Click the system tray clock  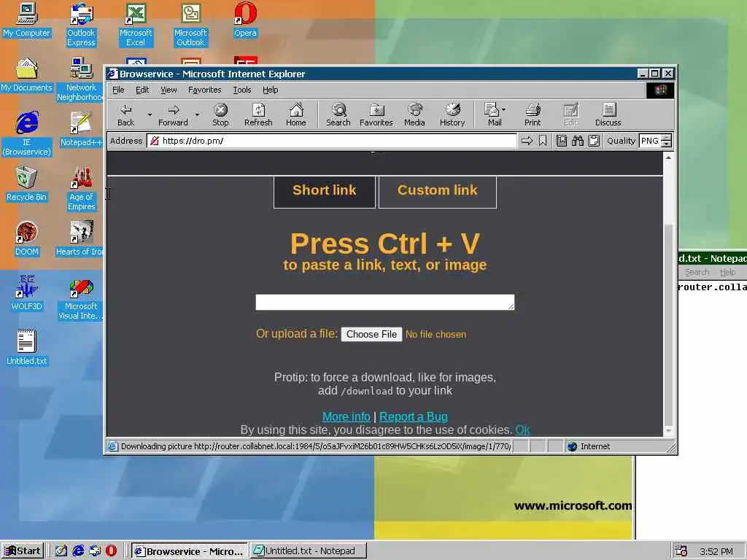pos(716,551)
